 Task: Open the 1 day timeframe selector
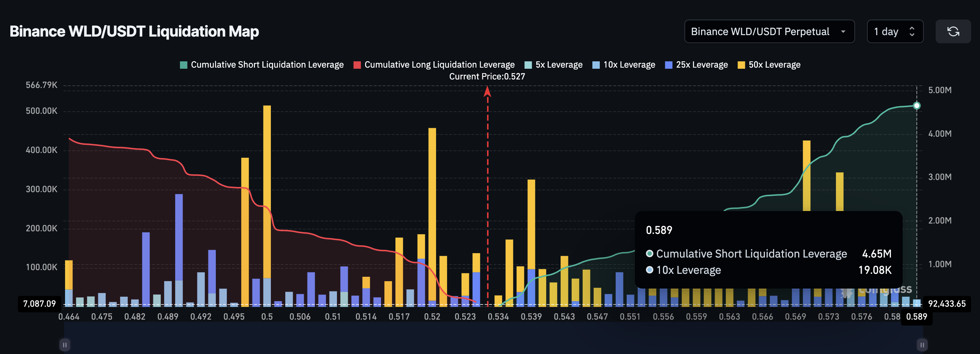(x=895, y=31)
